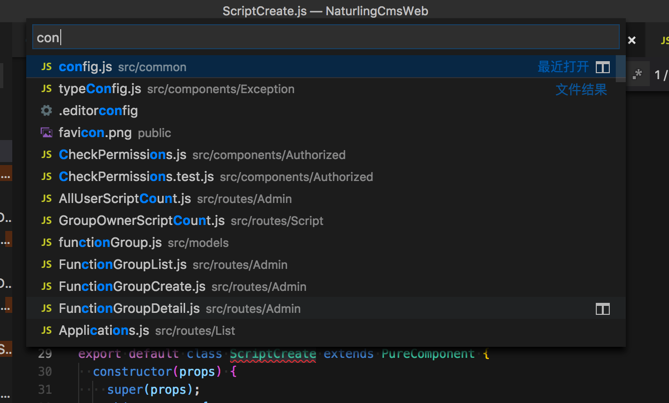Open the .editorconfig file result

point(326,111)
